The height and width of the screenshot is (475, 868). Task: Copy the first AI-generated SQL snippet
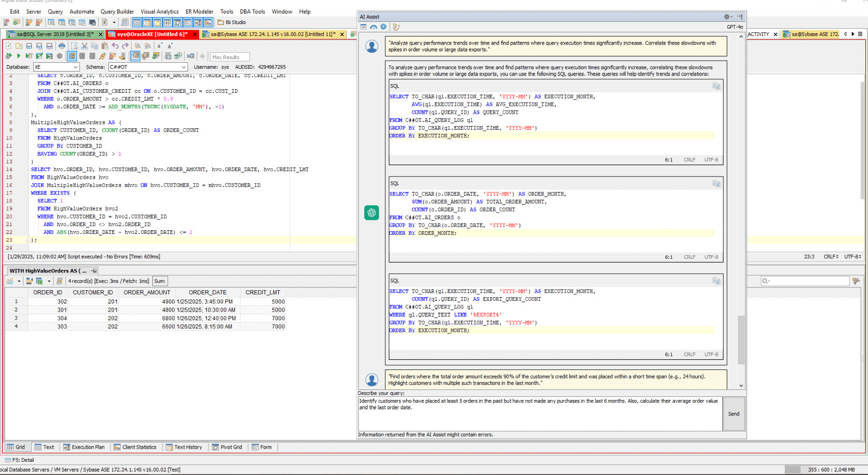point(716,86)
